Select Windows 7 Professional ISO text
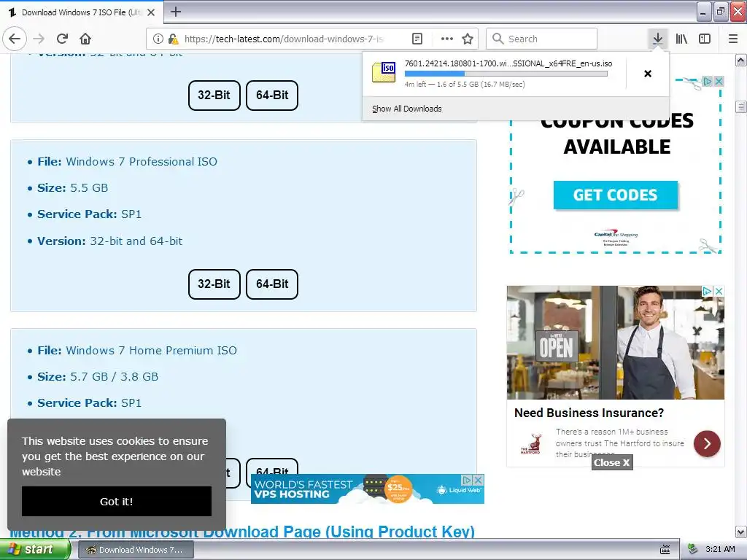This screenshot has height=560, width=747. 142,161
